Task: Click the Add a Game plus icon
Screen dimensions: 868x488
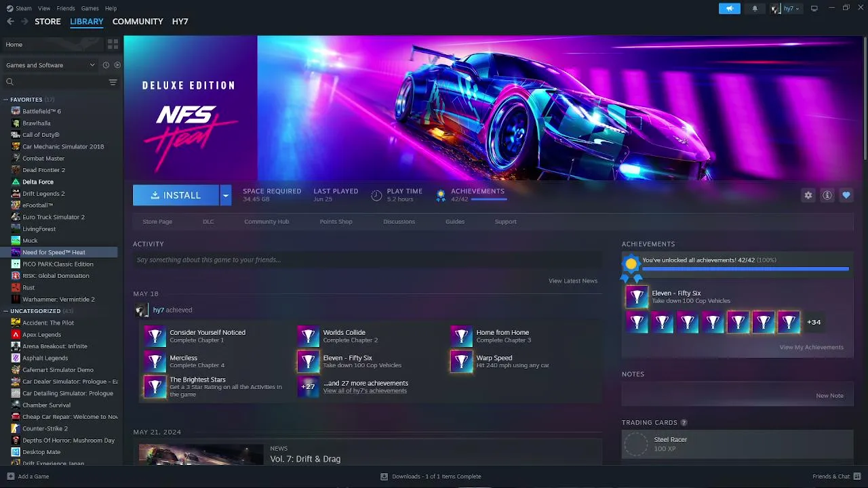Action: pos(10,476)
